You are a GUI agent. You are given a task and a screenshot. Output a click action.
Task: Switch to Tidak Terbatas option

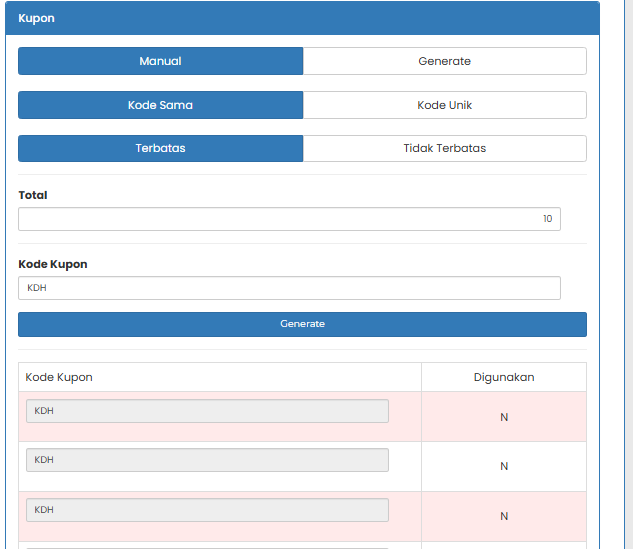(x=444, y=148)
